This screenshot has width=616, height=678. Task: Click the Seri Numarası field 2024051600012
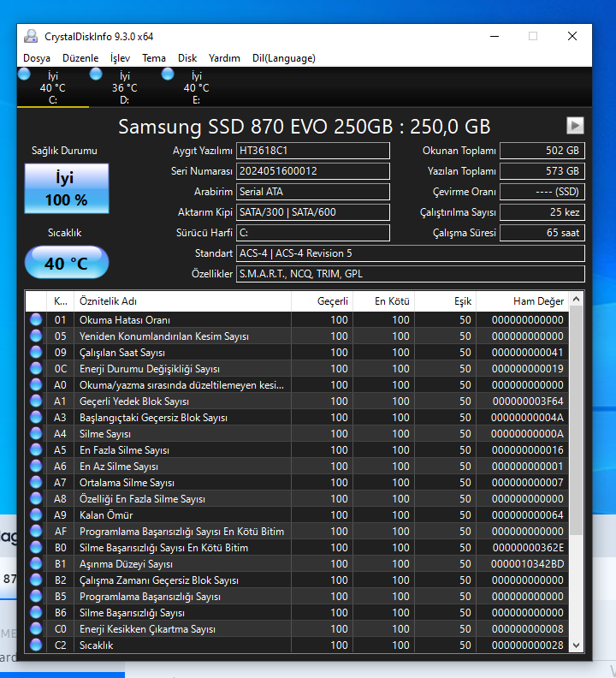click(313, 171)
